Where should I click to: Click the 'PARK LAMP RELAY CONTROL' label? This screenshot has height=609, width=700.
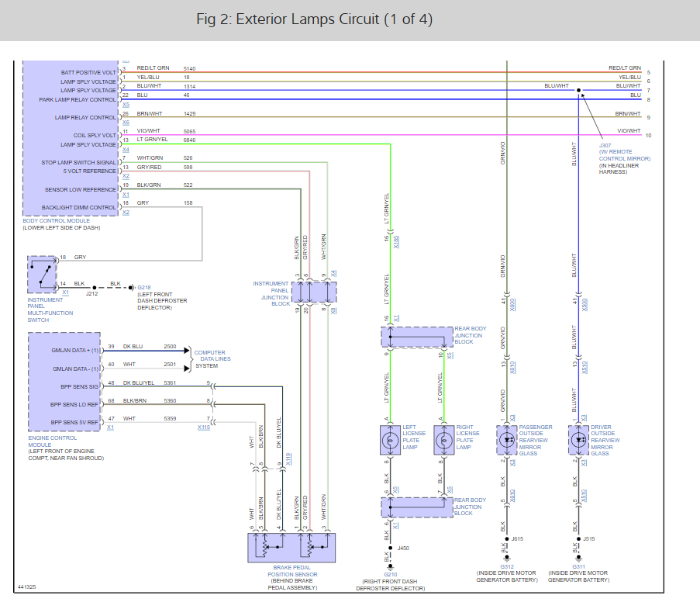pyautogui.click(x=78, y=99)
